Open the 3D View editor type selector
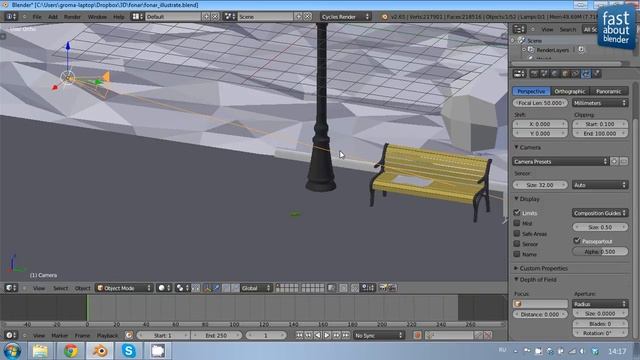Viewport: 640px width, 360px height. (x=11, y=288)
